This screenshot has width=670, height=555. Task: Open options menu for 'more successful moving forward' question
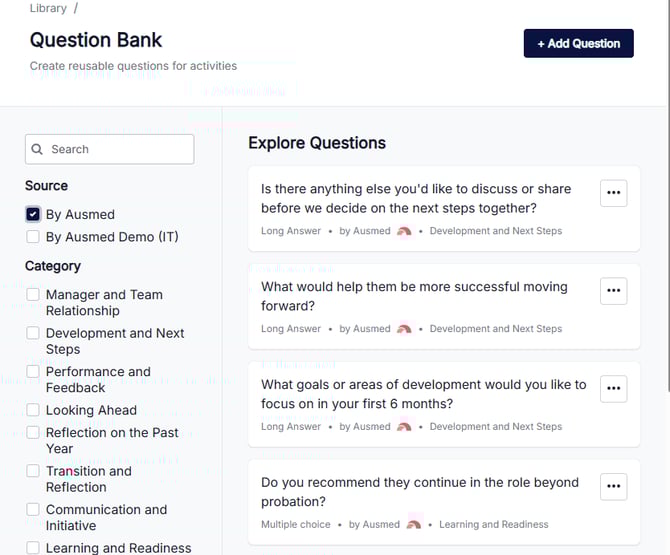coord(613,291)
